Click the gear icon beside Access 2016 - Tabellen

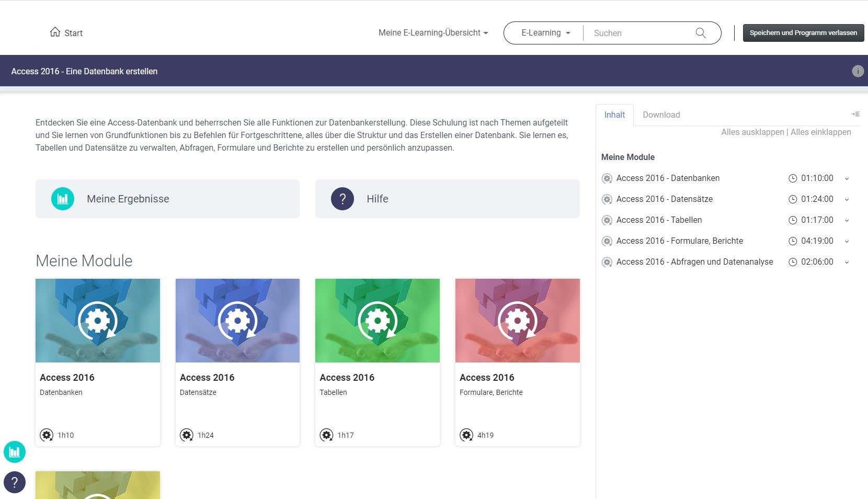[x=607, y=220]
